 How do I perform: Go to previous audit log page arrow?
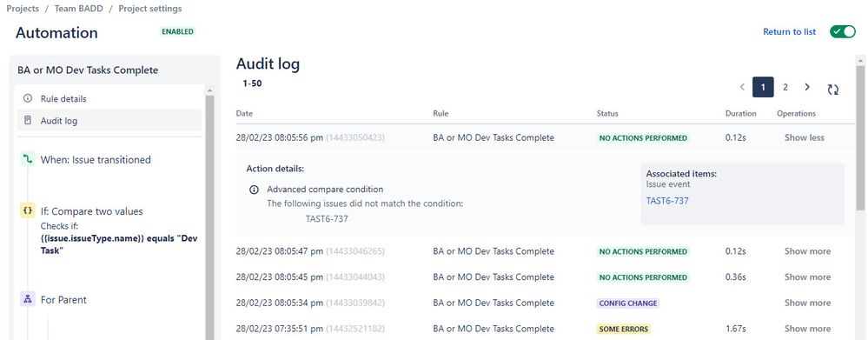pos(742,87)
